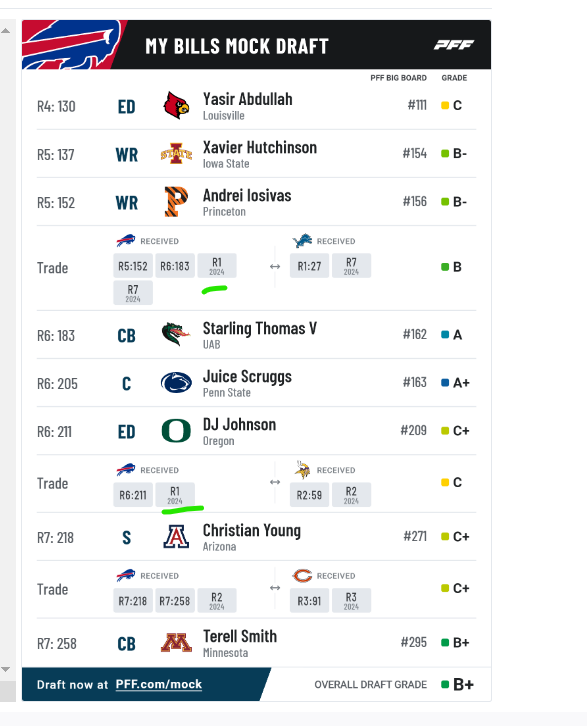Click the PFF logo in header
Image resolution: width=587 pixels, height=726 pixels.
(454, 44)
